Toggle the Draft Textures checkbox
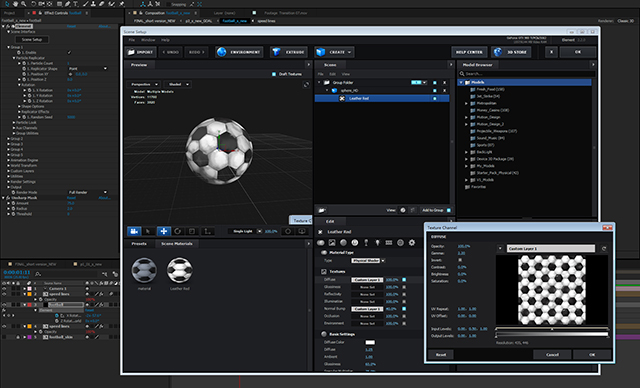The height and width of the screenshot is (388, 640). click(274, 74)
